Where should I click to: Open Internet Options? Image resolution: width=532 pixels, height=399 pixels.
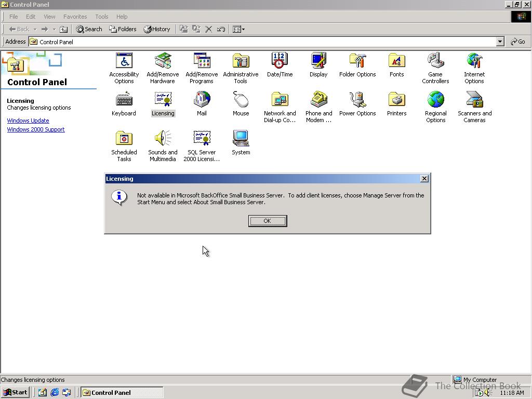(x=474, y=68)
